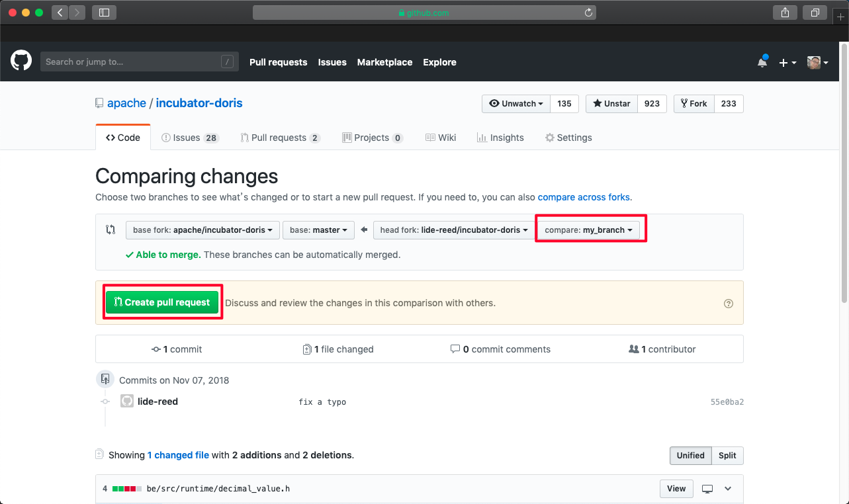Open the fix a typo commit message
The image size is (849, 504).
(322, 402)
